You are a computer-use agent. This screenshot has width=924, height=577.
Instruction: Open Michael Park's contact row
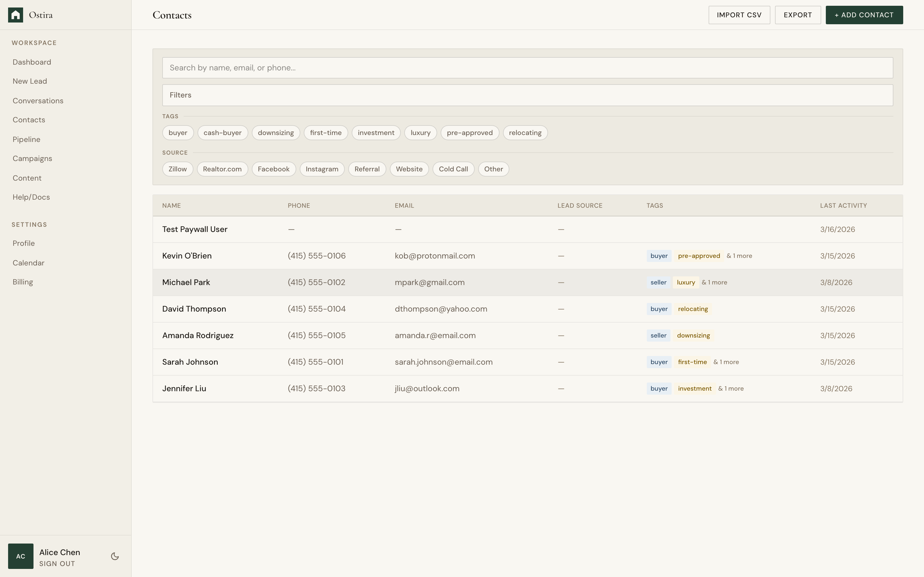pos(186,282)
